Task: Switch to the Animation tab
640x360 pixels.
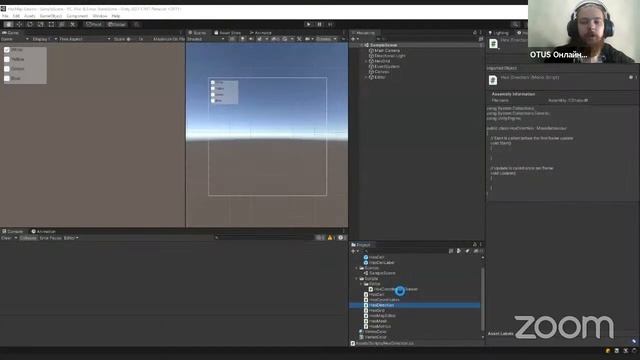Action: coord(44,231)
